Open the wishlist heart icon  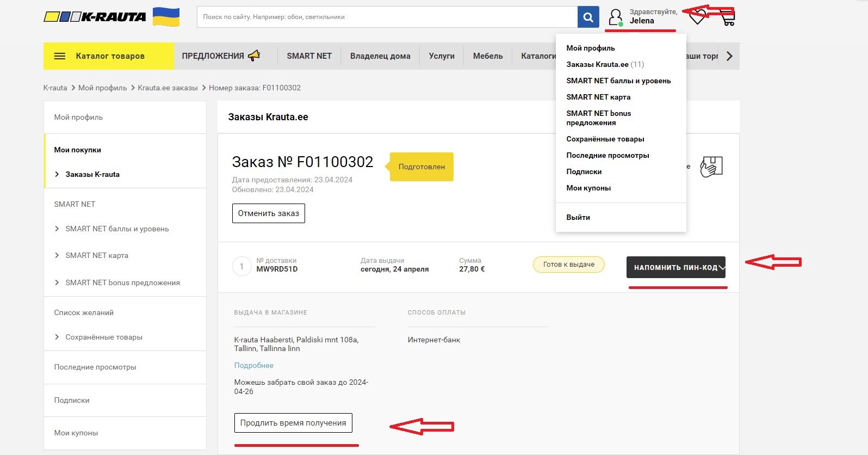[x=698, y=16]
